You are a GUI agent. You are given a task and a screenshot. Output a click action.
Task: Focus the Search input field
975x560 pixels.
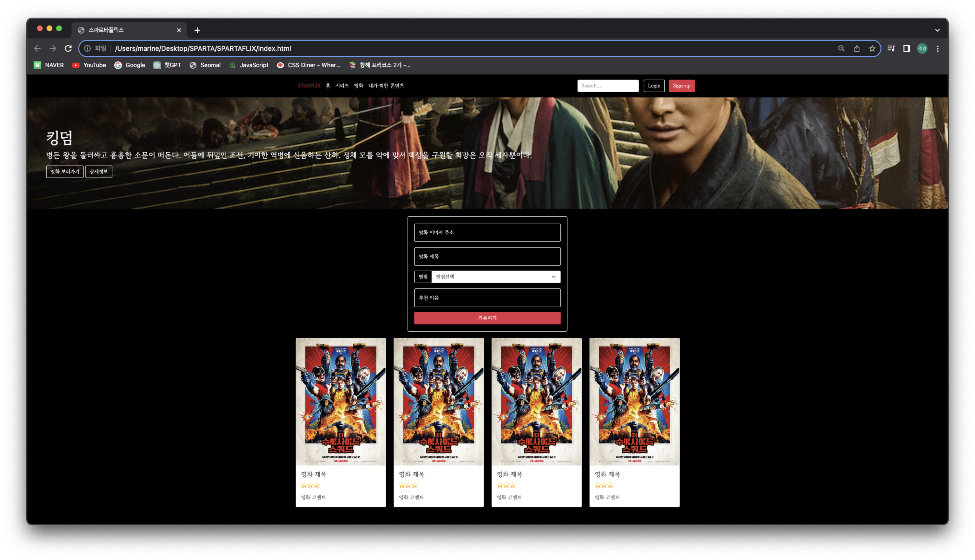[608, 86]
